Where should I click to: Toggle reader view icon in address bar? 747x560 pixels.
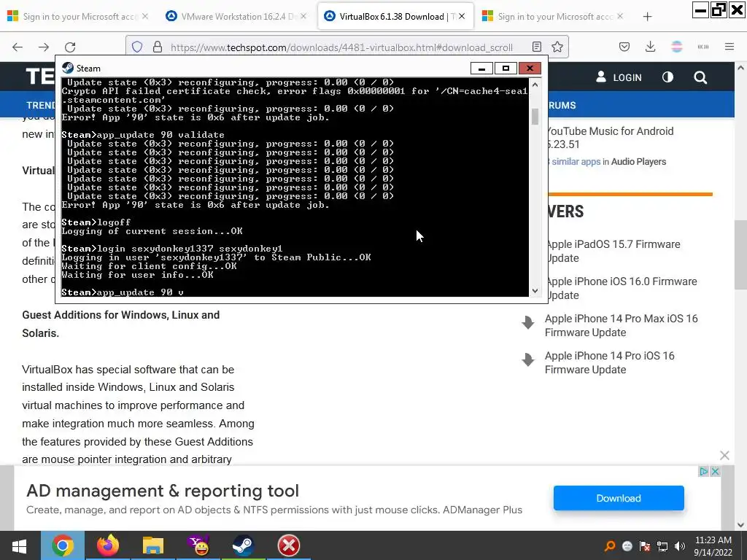click(537, 47)
